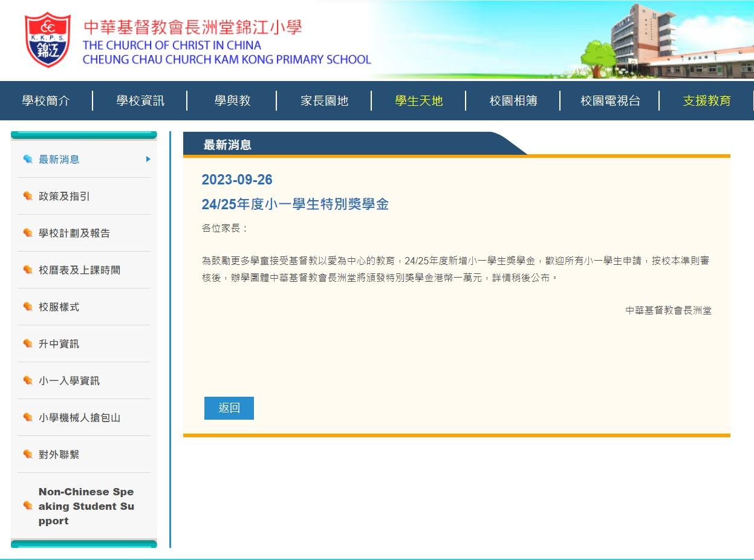Click the bubble icon beside 校曆表及上課時間

coord(28,270)
